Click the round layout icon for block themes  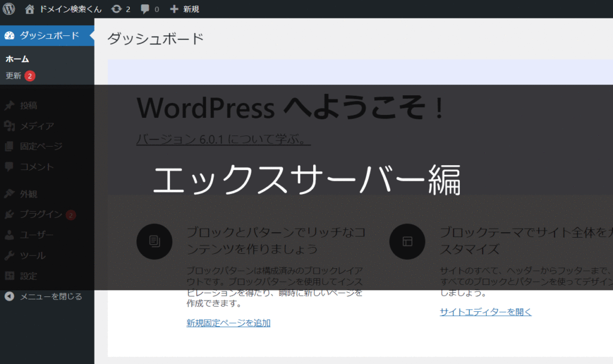coord(407,241)
